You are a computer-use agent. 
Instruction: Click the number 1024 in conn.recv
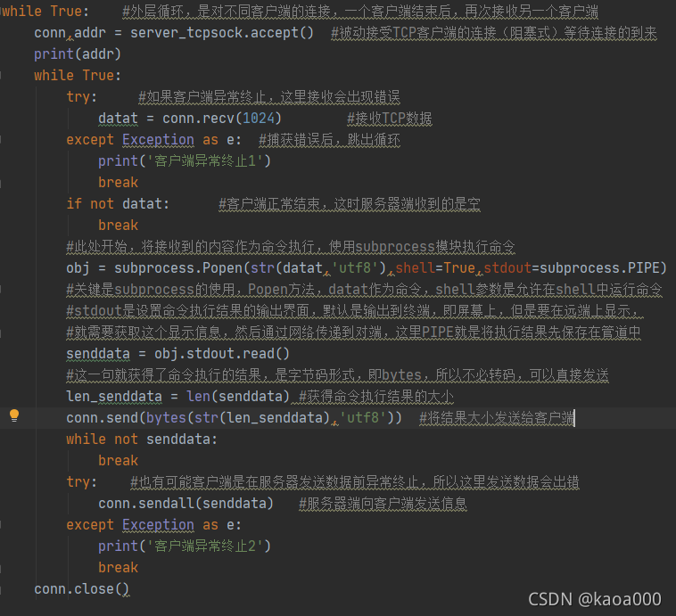click(x=259, y=118)
